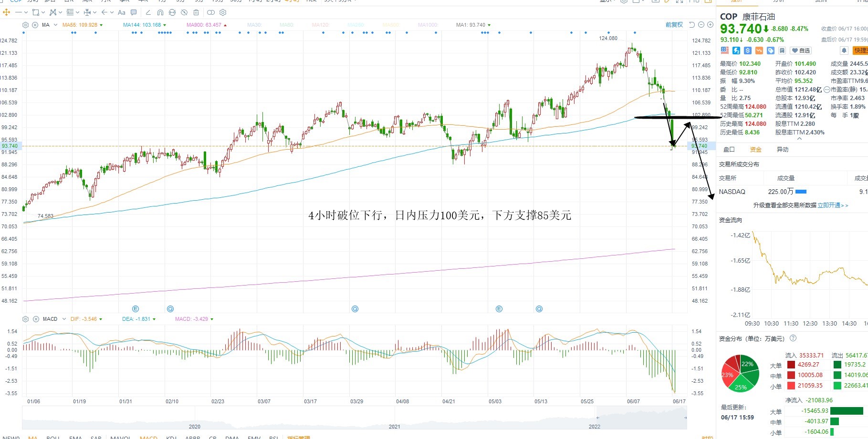868x439 pixels.
Task: Switch to the 异动 tab
Action: [x=783, y=150]
